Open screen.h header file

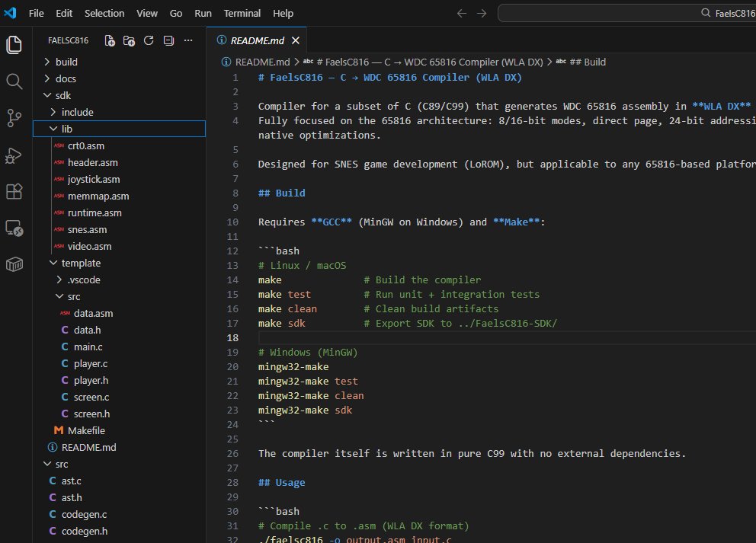point(91,414)
